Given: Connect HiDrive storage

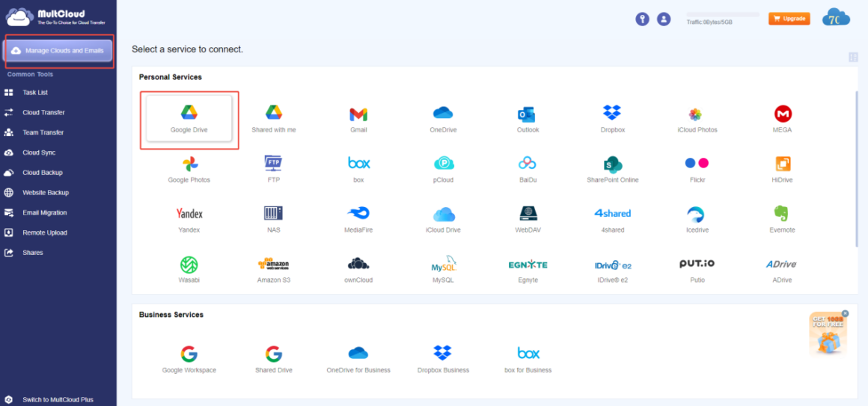Looking at the screenshot, I should tap(782, 169).
